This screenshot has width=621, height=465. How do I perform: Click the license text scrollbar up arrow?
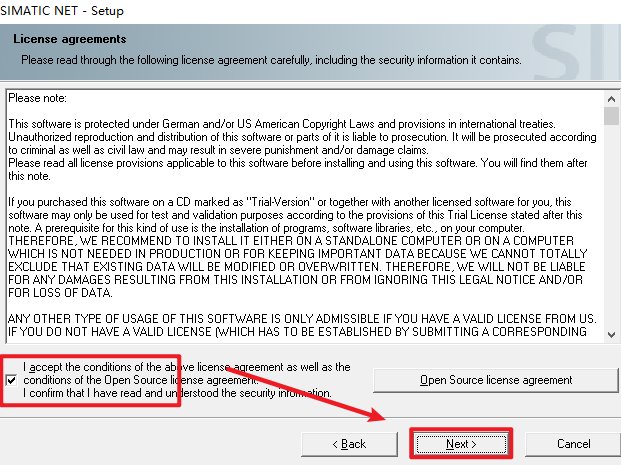(611, 99)
